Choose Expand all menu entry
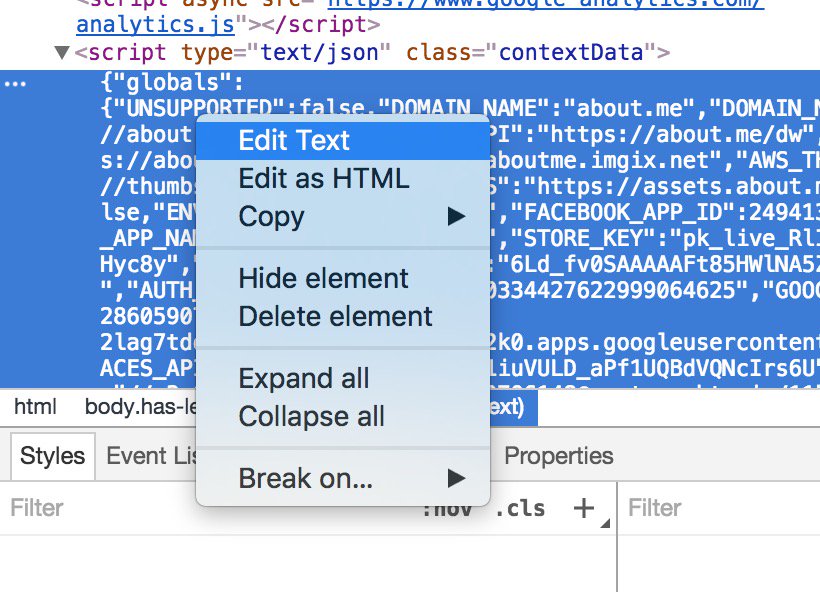 point(343,378)
